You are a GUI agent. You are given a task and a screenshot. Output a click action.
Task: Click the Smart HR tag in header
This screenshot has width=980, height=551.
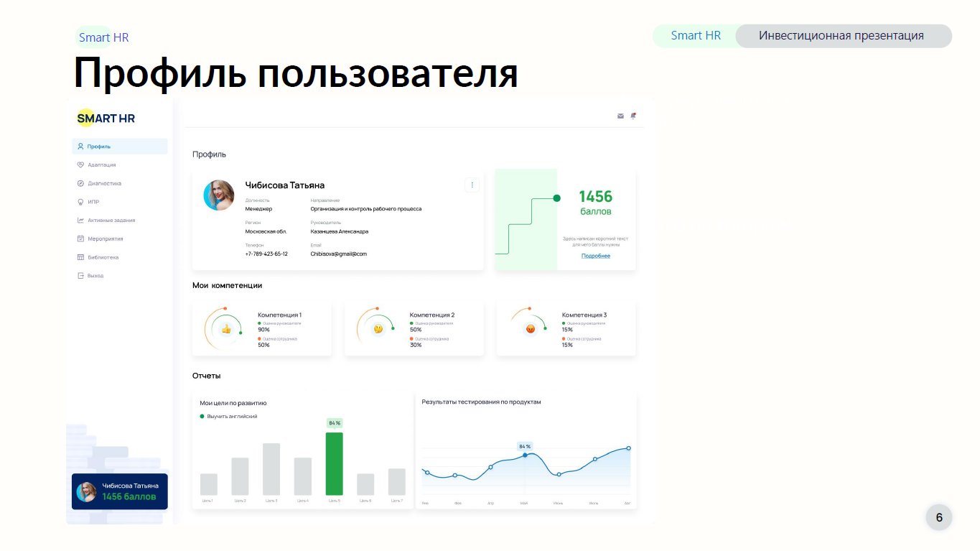[696, 35]
